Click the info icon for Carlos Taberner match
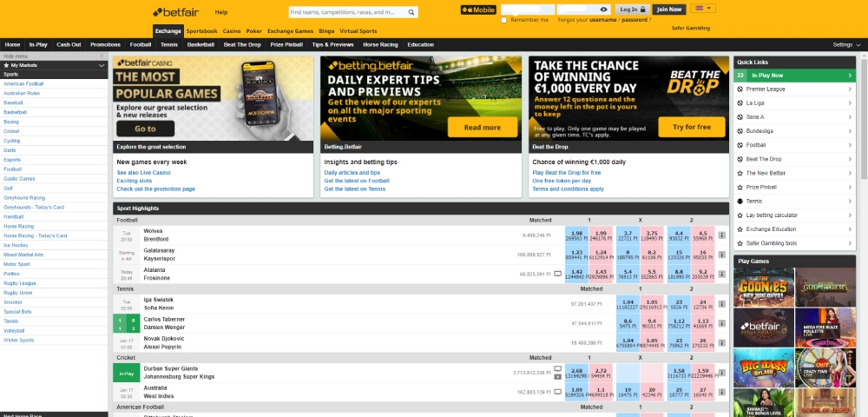The height and width of the screenshot is (417, 868). click(x=722, y=323)
